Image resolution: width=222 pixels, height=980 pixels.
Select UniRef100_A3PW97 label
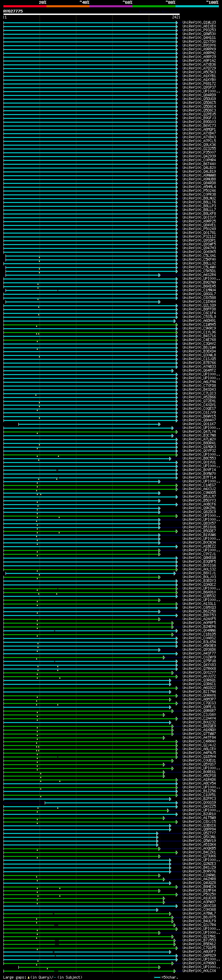pyautogui.click(x=199, y=902)
